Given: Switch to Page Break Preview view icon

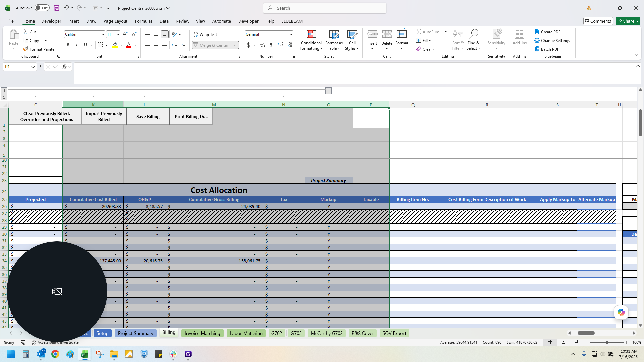Looking at the screenshot, I should click(577, 342).
